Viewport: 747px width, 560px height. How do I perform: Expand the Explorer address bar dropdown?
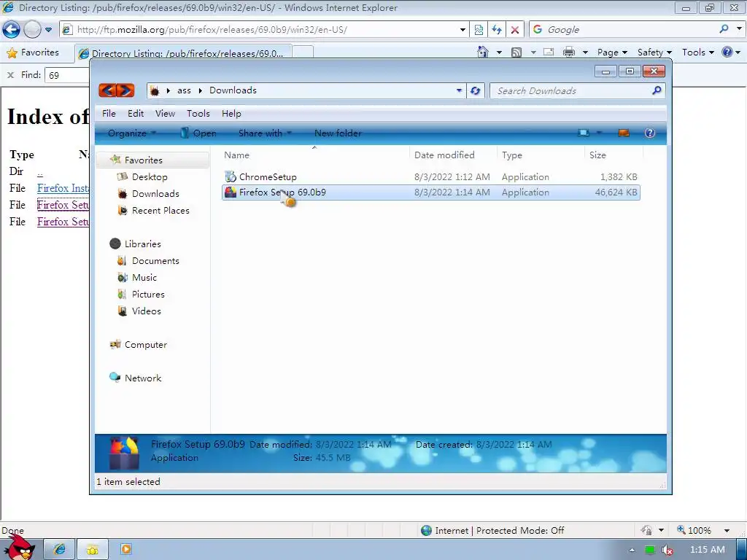pyautogui.click(x=459, y=90)
